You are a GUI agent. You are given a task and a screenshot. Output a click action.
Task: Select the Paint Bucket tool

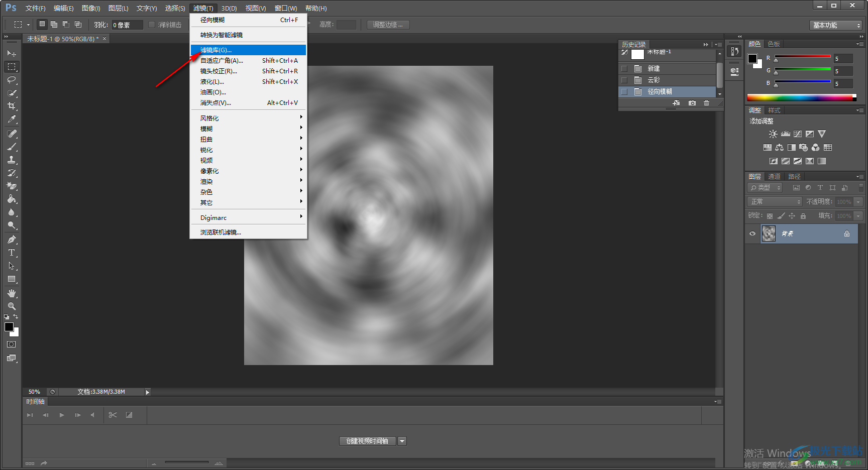12,199
